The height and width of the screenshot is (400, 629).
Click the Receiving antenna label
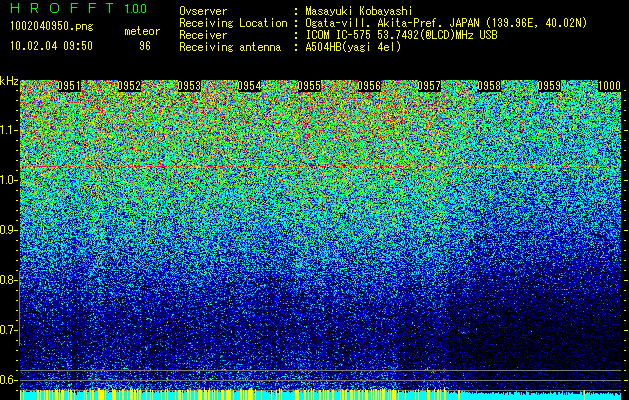click(230, 47)
